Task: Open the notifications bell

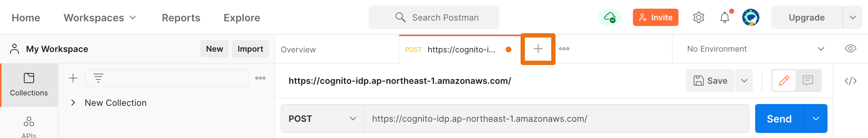Action: (x=725, y=17)
